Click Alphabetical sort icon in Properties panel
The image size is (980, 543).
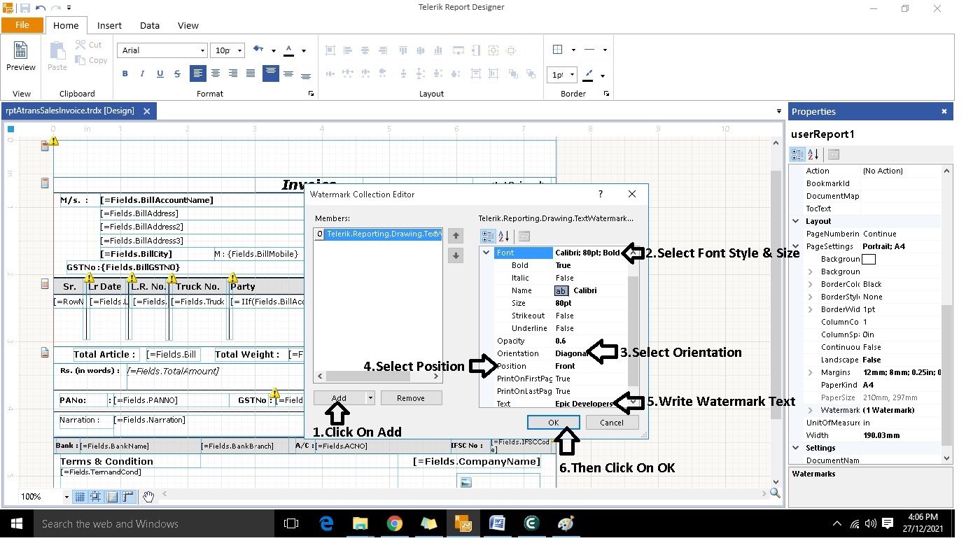click(813, 155)
